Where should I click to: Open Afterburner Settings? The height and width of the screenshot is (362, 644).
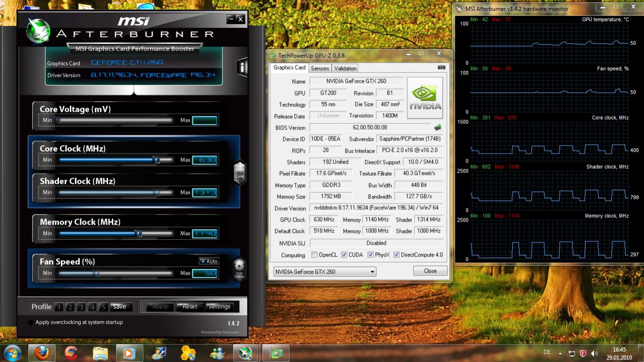click(x=219, y=307)
